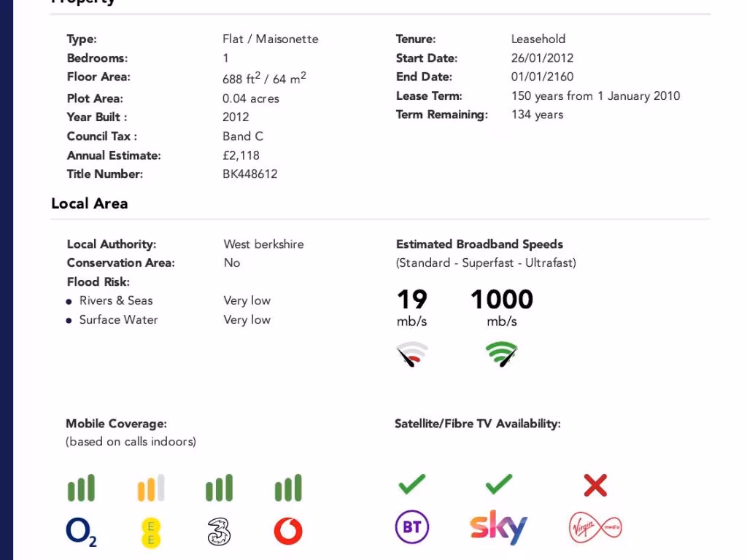Click the Council Tax Band C value
Screen dimensions: 747x560
pos(243,136)
